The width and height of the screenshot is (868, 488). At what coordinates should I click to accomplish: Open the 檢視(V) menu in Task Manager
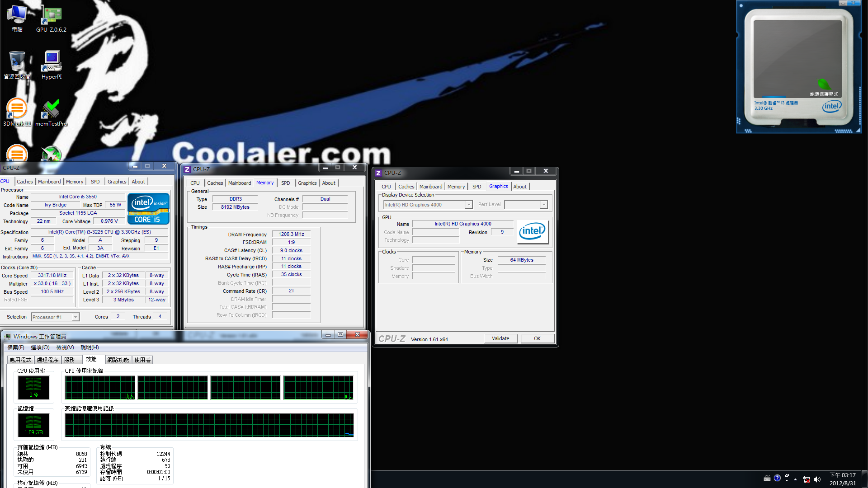[65, 347]
